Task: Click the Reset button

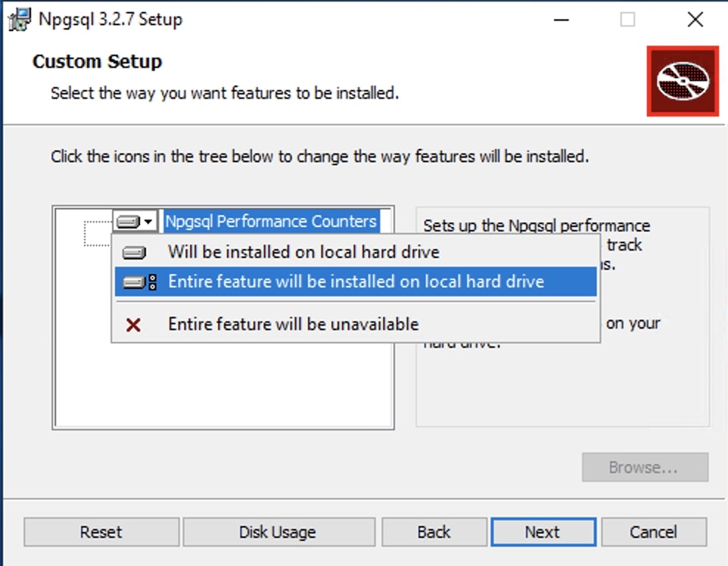Action: [101, 531]
